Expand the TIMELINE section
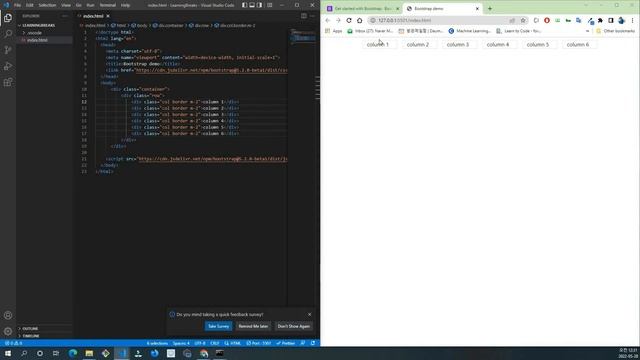This screenshot has height=360, width=640. pyautogui.click(x=31, y=336)
